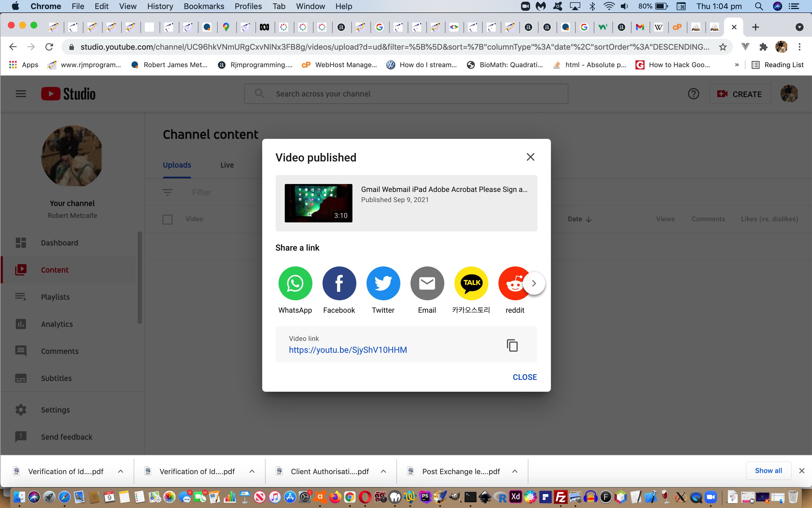812x508 pixels.
Task: Sort by the Date column
Action: (x=579, y=219)
